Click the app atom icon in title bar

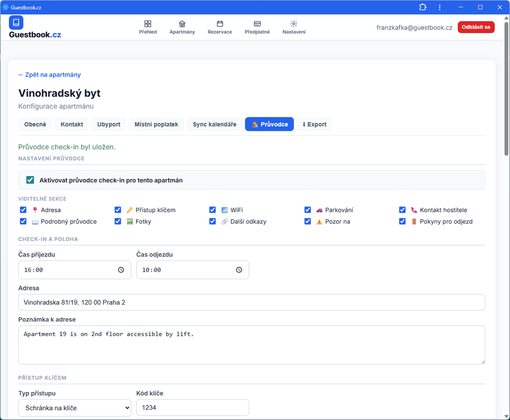pos(6,7)
